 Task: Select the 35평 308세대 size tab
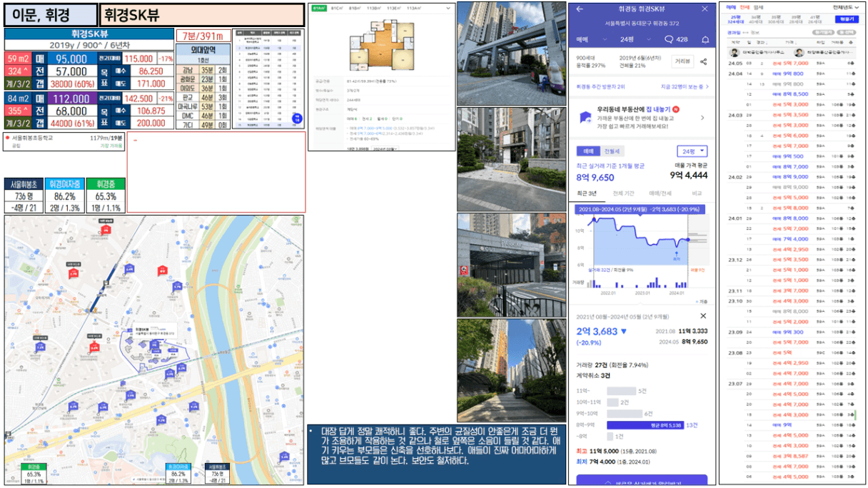coord(776,18)
